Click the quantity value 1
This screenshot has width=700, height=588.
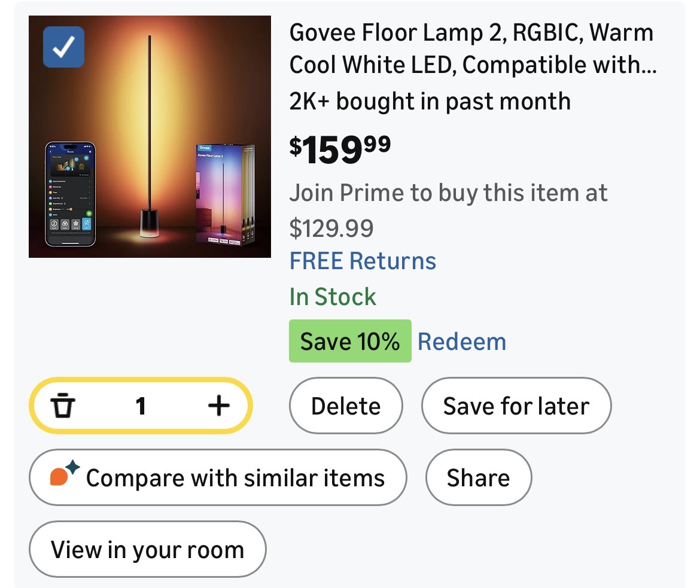[141, 407]
